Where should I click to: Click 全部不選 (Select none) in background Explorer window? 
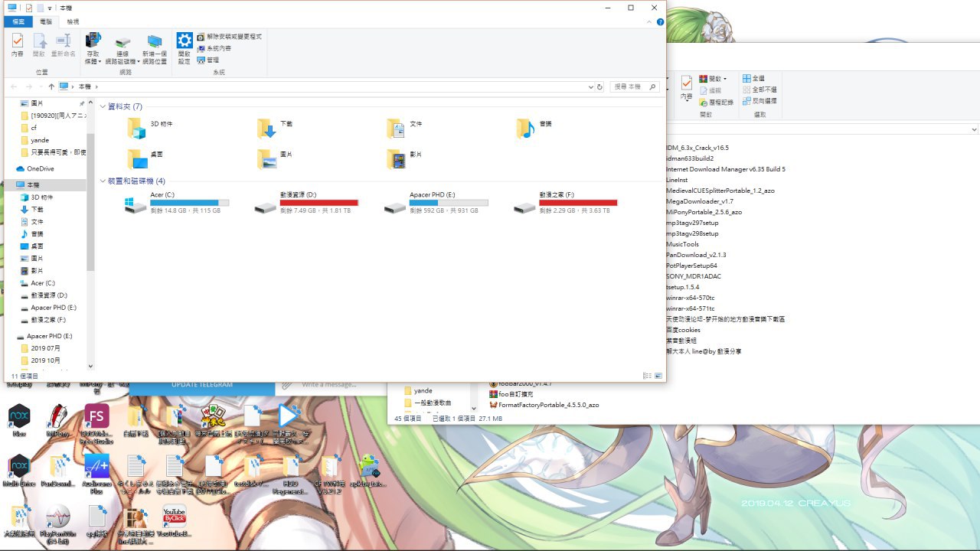pos(759,90)
